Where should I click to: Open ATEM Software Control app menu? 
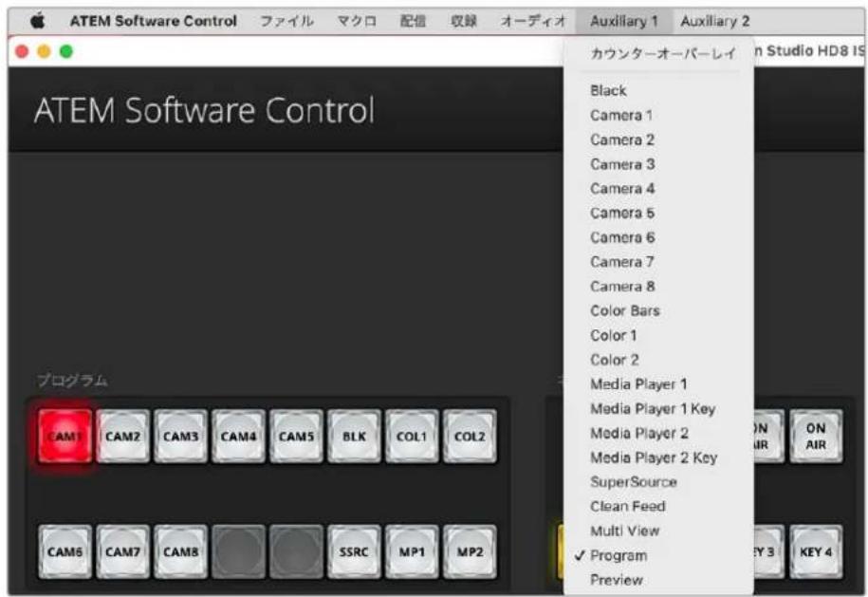tap(154, 21)
